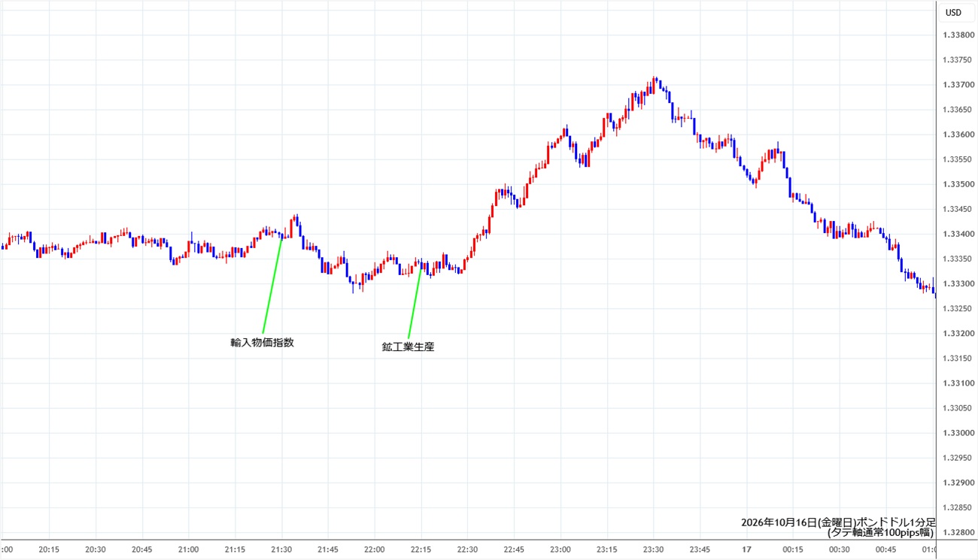Select the 1.32800 price level label
Screen dimensions: 978x560
pos(957,532)
